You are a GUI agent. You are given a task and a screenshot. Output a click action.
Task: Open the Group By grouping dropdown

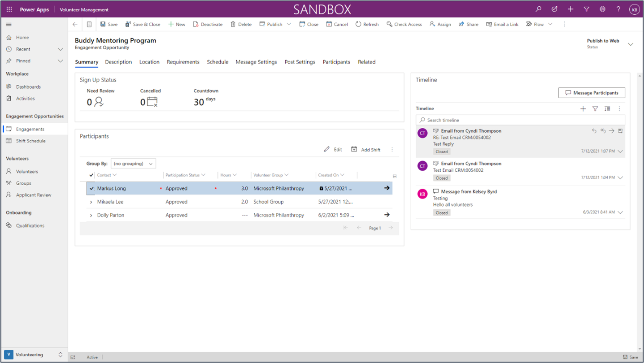[132, 163]
